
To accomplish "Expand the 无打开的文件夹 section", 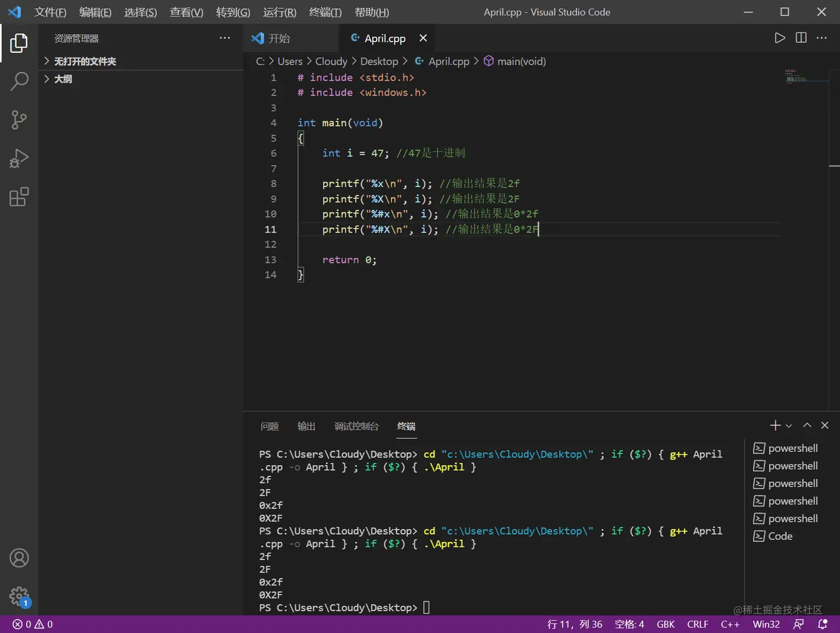I will [84, 61].
